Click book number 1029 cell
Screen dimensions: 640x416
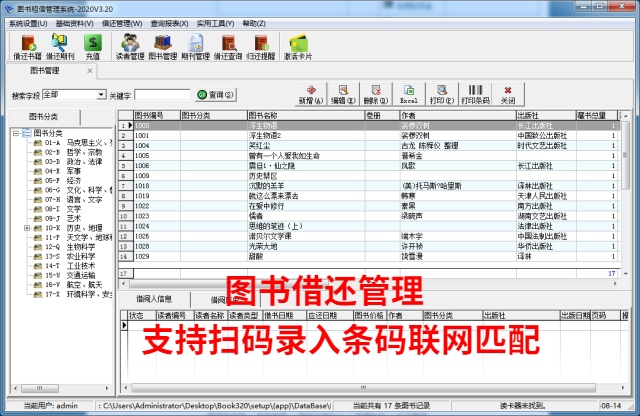point(157,256)
